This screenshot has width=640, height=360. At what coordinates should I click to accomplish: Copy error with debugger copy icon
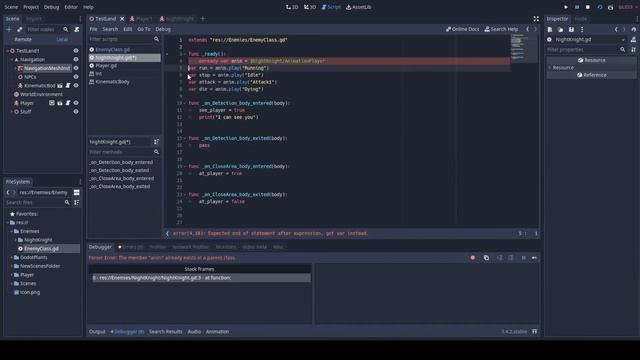[486, 258]
